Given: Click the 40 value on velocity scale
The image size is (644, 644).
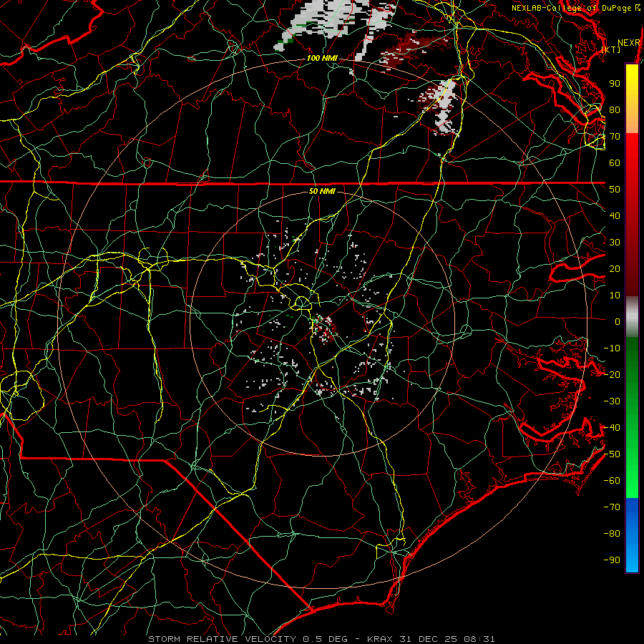Looking at the screenshot, I should [615, 216].
